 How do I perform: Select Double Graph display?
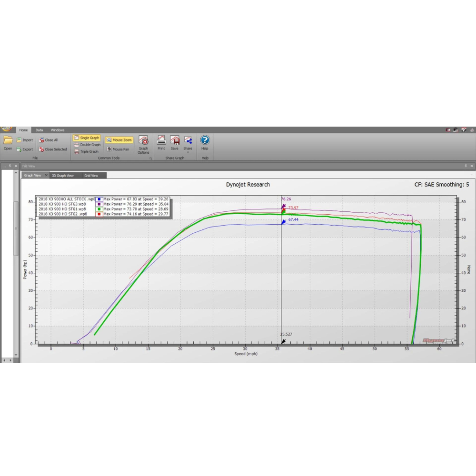point(87,144)
